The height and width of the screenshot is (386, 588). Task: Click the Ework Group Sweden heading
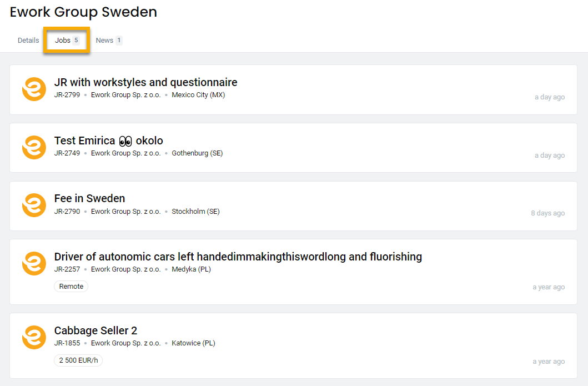83,12
